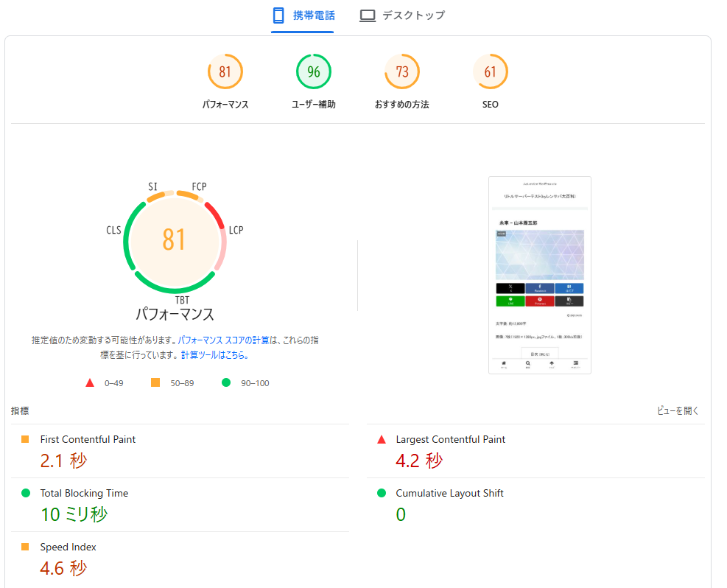This screenshot has width=727, height=588.
Task: Click the CLS value 0
Action: 401,515
